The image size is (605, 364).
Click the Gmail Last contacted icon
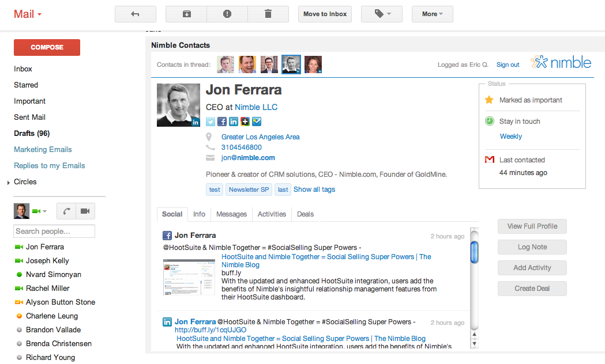[490, 160]
